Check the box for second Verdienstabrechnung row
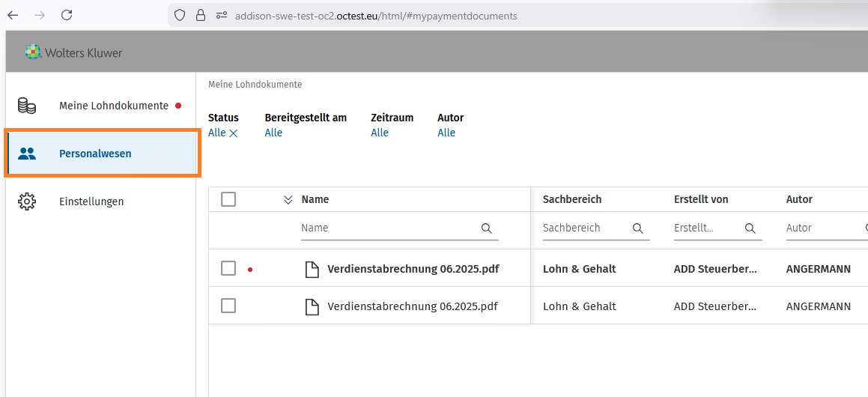 pyautogui.click(x=228, y=306)
